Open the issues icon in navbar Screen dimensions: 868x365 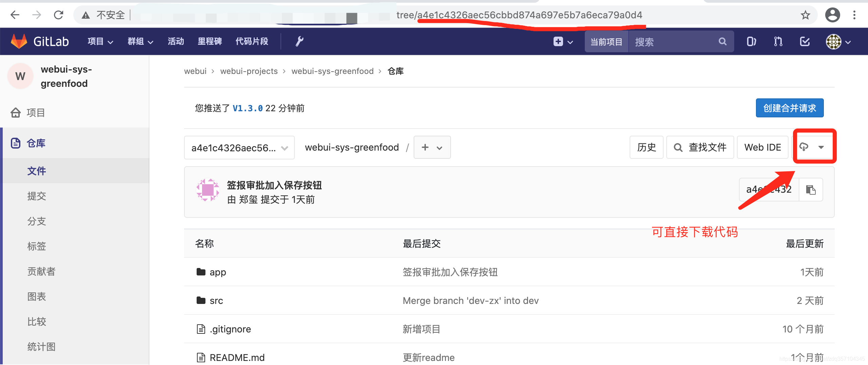click(751, 42)
